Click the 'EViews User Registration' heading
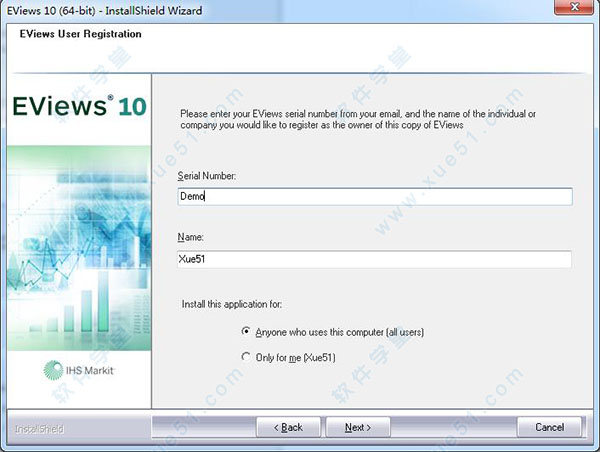 [x=80, y=34]
